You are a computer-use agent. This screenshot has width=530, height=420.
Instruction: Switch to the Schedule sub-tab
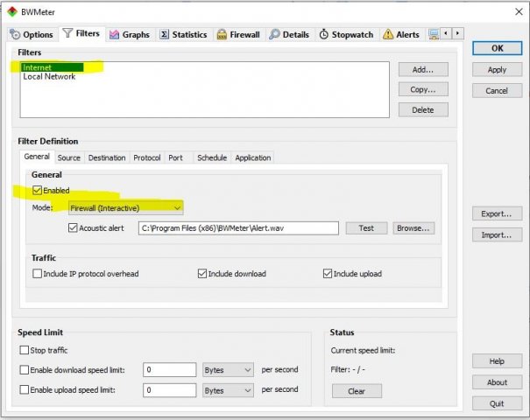(211, 158)
